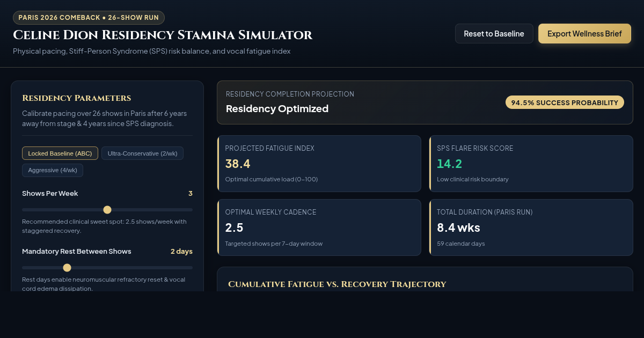
Task: Click the "14.2" SPS flare risk value
Action: tap(450, 164)
